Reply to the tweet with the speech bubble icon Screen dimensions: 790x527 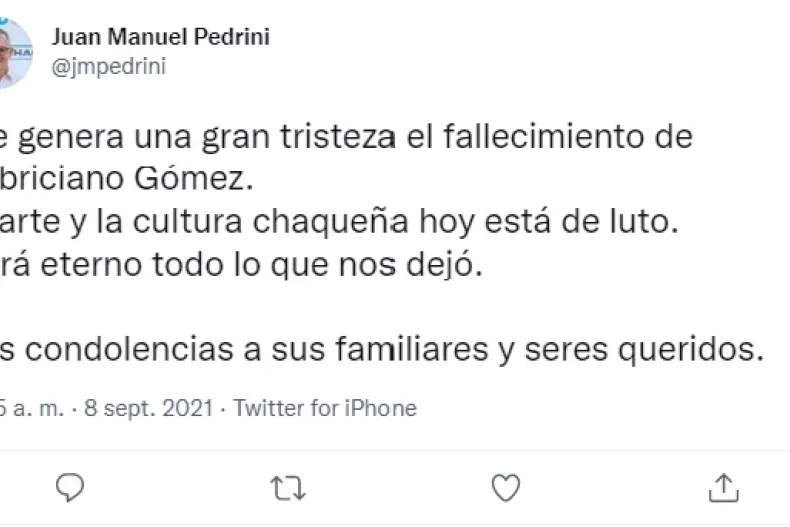point(69,487)
